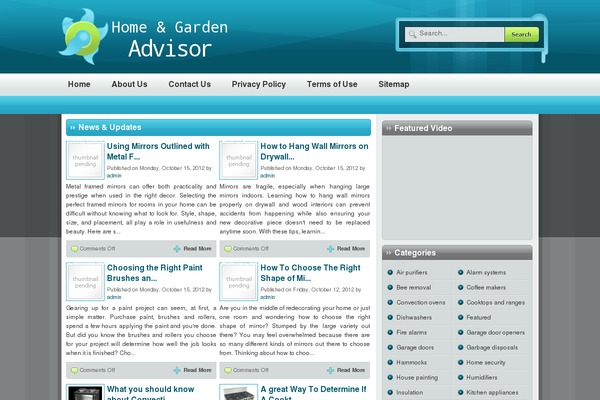Click comment bubble icon under Right Shape article
The width and height of the screenshot is (600, 400).
coord(228,370)
